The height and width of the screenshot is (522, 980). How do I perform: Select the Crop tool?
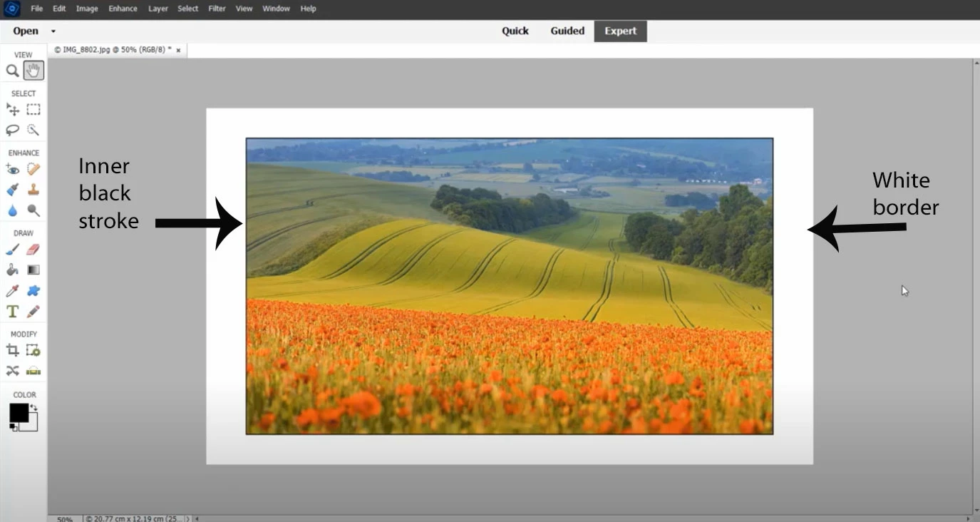(12, 350)
